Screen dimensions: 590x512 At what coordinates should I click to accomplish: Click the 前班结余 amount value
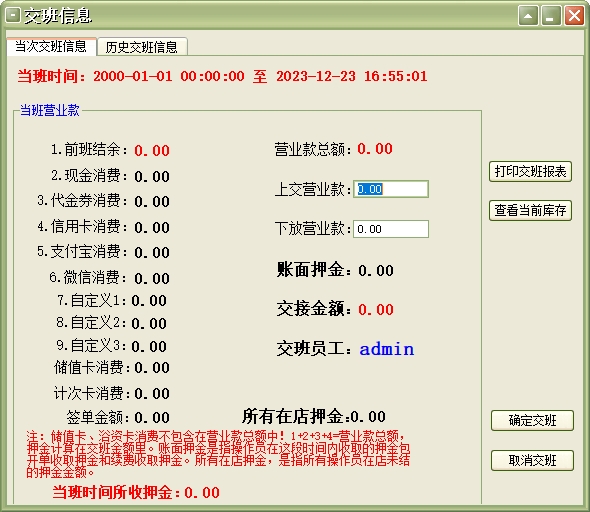coord(152,151)
